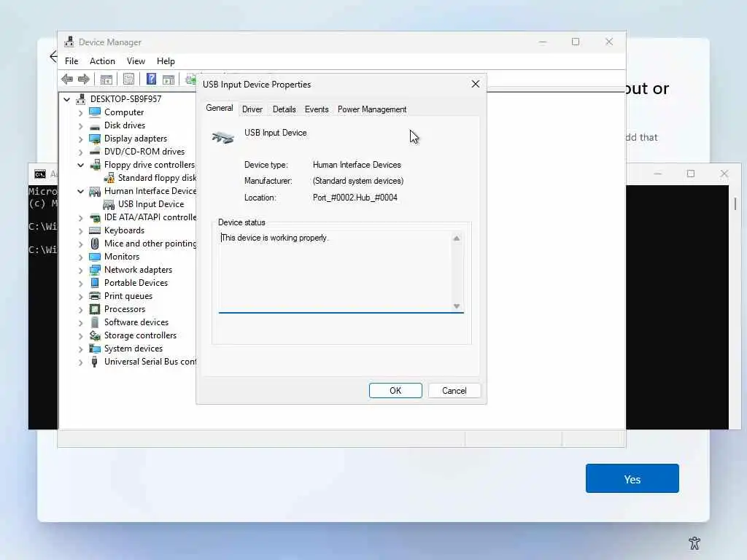Image resolution: width=747 pixels, height=560 pixels.
Task: Select the Standard floppy disk tree item
Action: [157, 178]
